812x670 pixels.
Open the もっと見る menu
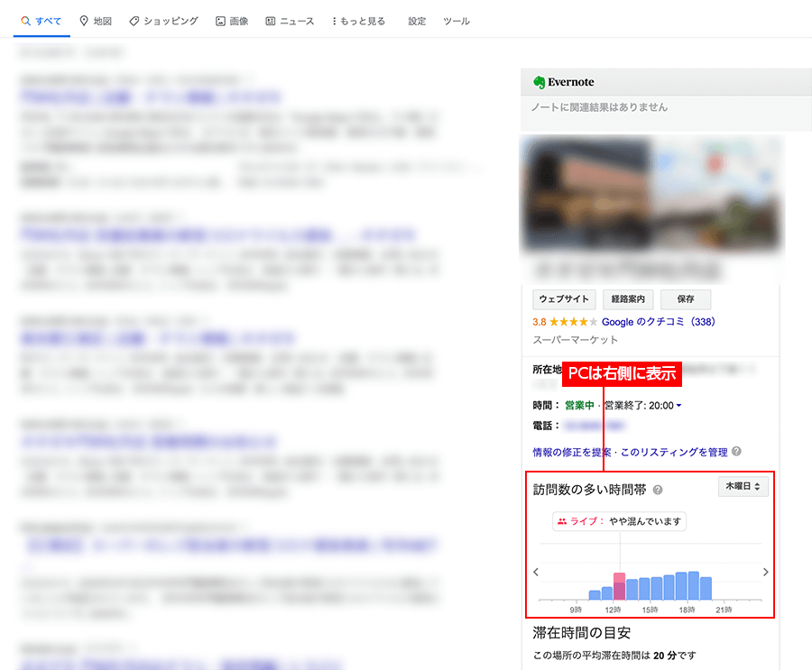(359, 22)
